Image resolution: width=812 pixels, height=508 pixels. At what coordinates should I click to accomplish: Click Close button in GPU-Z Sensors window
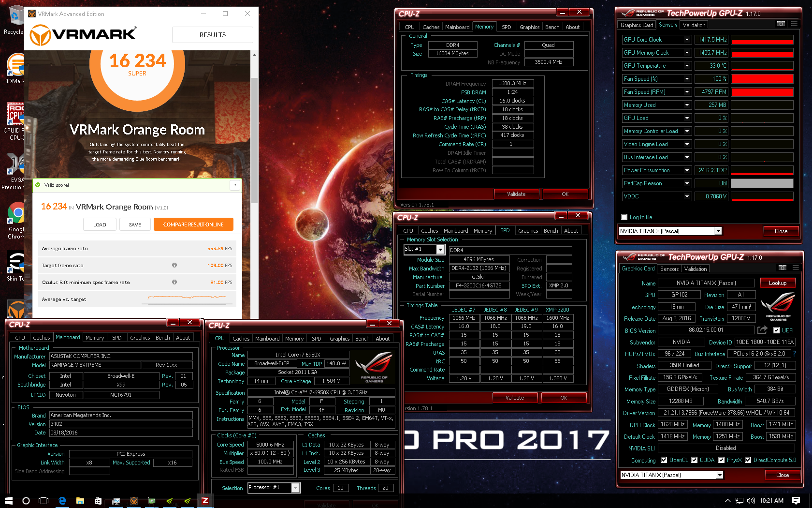pos(781,231)
